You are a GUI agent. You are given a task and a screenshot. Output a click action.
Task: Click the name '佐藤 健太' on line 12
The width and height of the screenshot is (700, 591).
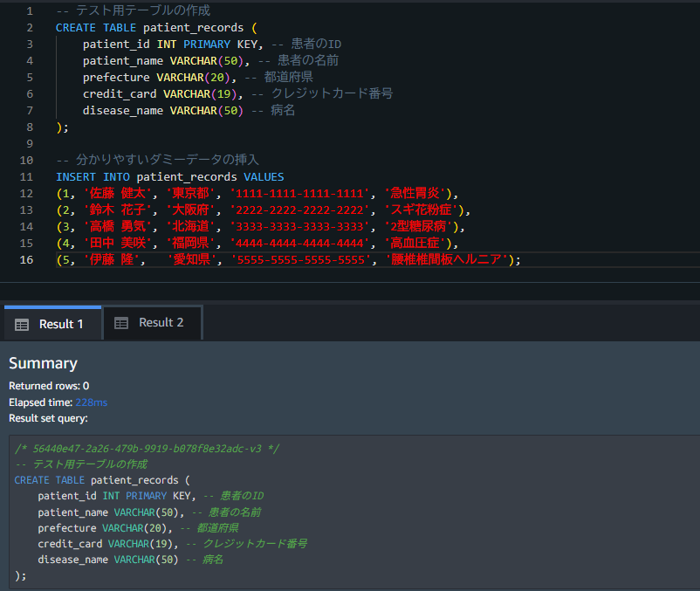click(x=118, y=193)
